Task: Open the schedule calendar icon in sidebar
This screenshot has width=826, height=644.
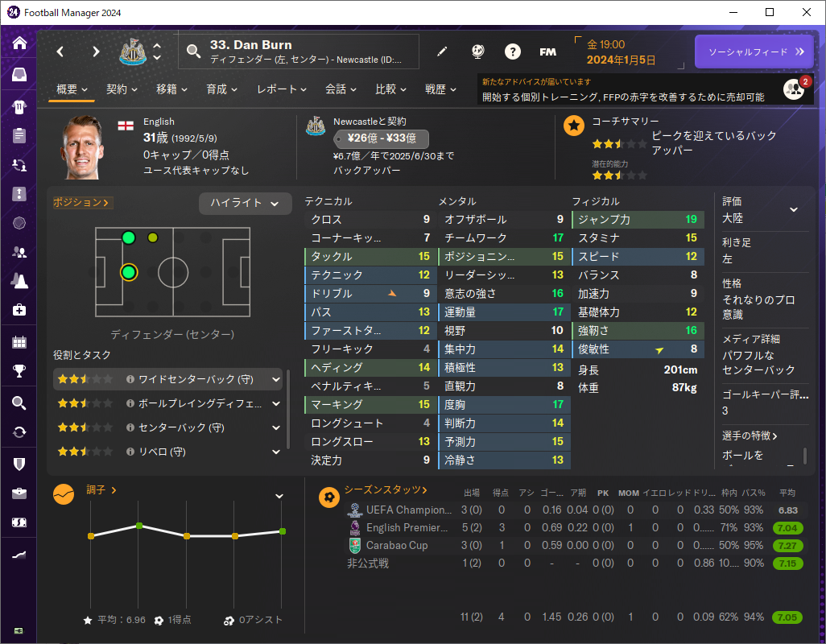Action: coord(19,342)
